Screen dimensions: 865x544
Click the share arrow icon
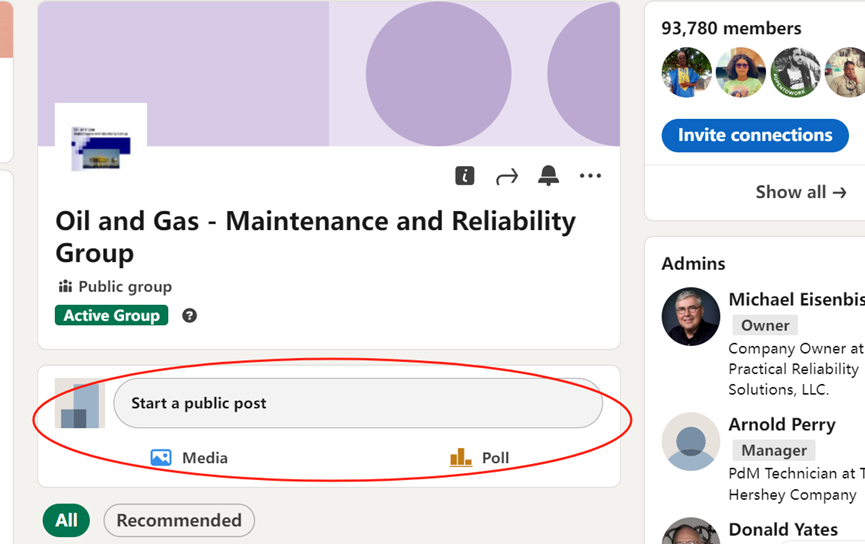click(x=507, y=177)
